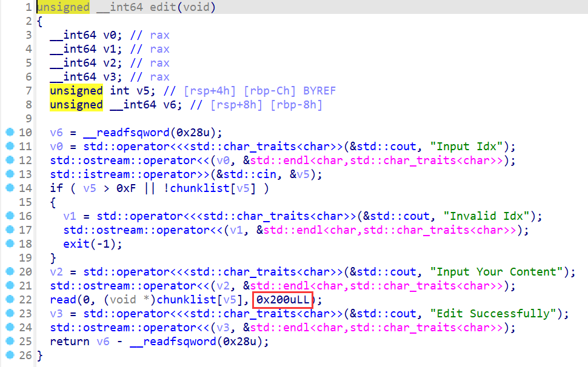
Task: Click the blue dot next to line 18
Action: pos(9,244)
